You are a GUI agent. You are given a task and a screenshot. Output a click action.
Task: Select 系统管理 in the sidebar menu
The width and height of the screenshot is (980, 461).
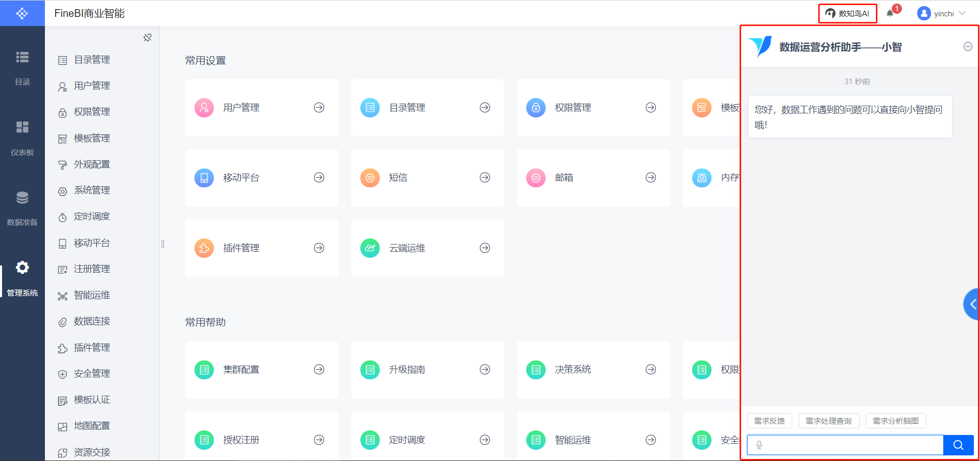click(x=92, y=190)
